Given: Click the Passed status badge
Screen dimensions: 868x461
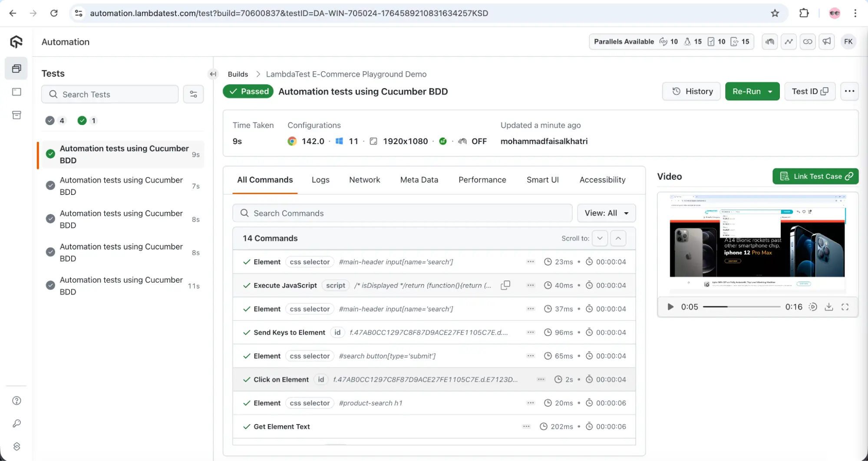Looking at the screenshot, I should (248, 91).
